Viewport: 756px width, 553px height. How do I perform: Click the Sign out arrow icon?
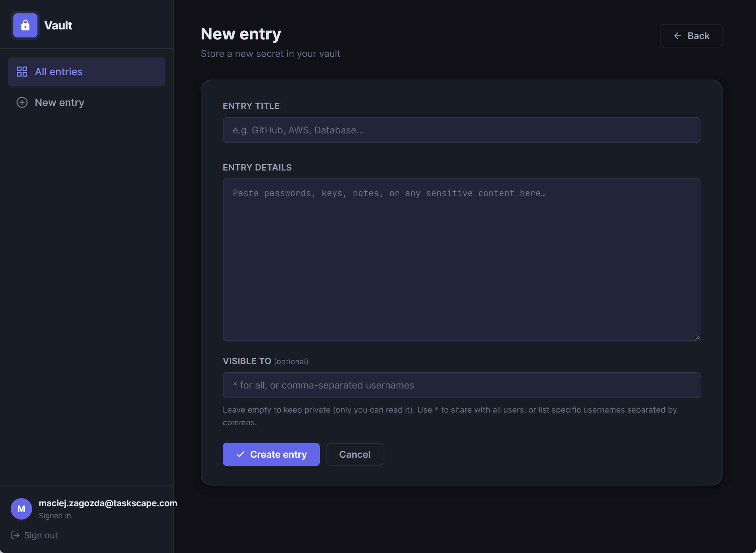coord(15,535)
